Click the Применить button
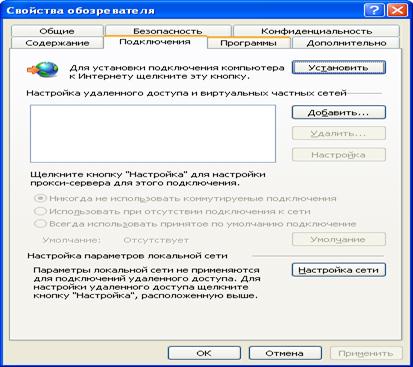This screenshot has width=413, height=367. tap(366, 353)
